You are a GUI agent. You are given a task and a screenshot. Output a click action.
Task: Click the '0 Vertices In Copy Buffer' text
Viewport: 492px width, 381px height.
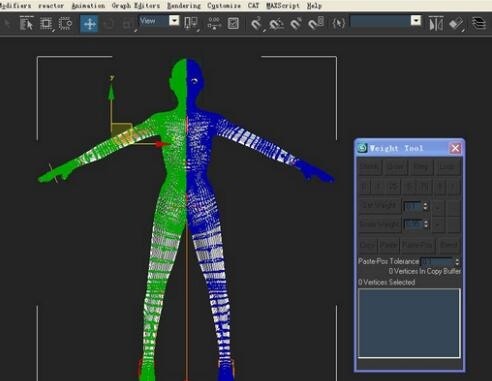point(425,271)
